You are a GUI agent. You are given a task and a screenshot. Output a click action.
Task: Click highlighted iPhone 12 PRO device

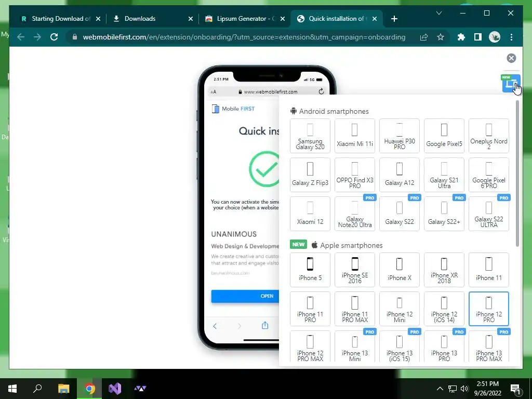point(489,309)
